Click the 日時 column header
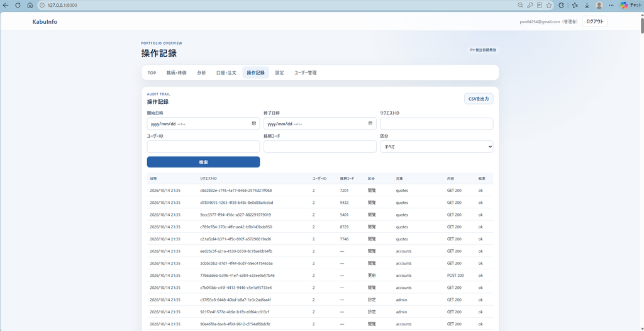644x331 pixels. (x=153, y=179)
